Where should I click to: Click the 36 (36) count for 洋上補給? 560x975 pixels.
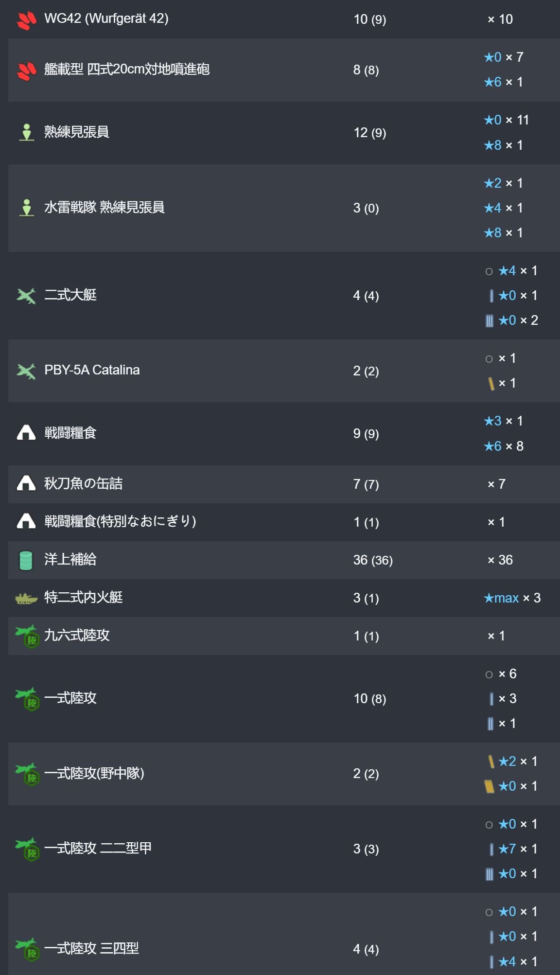point(373,560)
